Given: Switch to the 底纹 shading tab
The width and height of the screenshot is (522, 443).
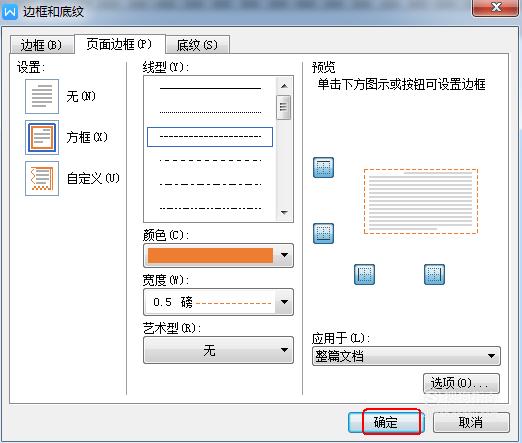Looking at the screenshot, I should coord(197,45).
